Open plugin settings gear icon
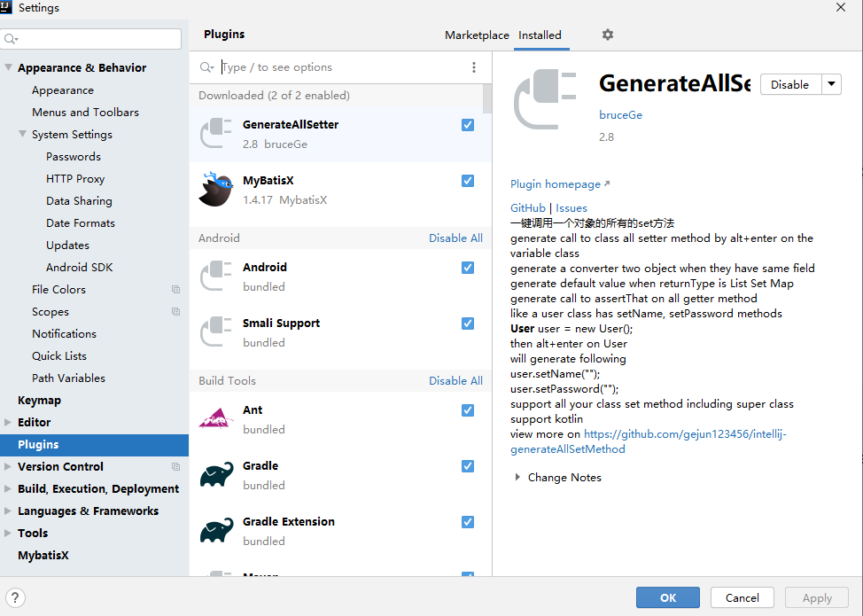 click(608, 35)
